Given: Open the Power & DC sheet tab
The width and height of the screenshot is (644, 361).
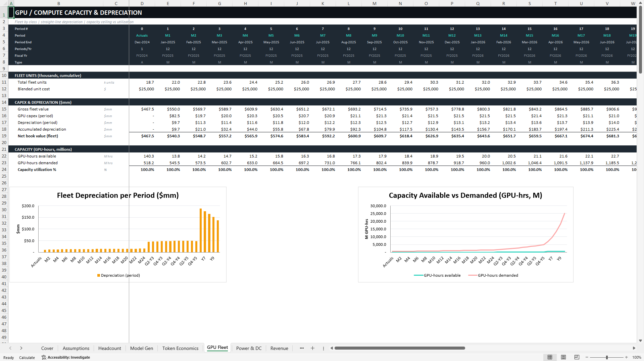Looking at the screenshot, I should (249, 348).
